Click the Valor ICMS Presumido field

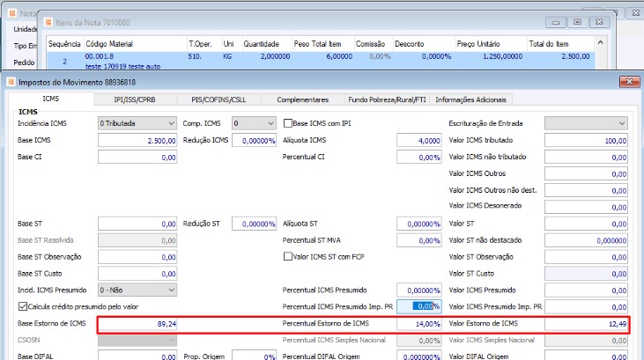(586, 290)
